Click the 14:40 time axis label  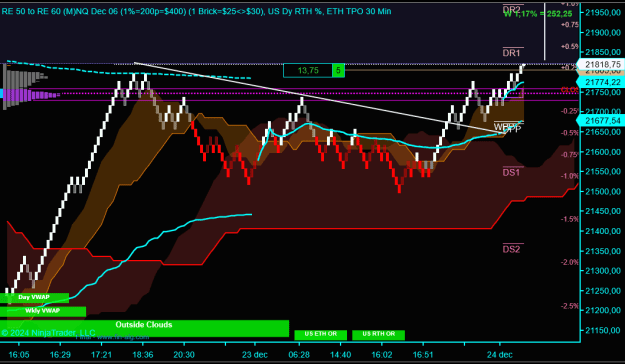point(341,355)
